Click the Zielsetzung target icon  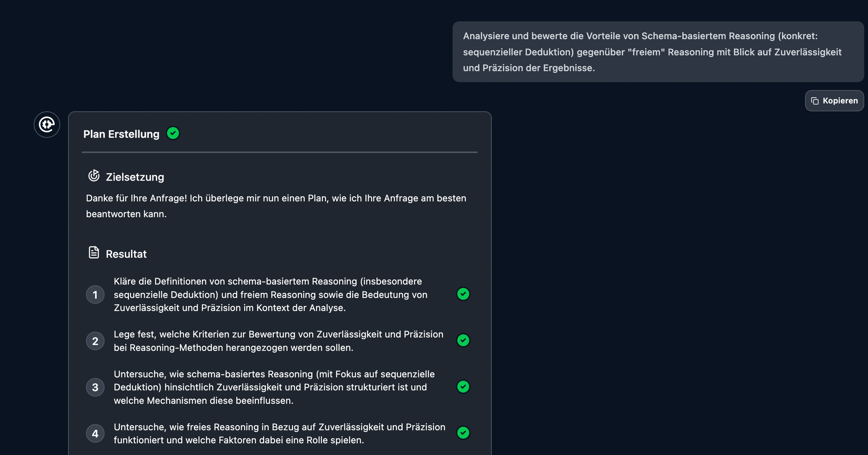(94, 176)
